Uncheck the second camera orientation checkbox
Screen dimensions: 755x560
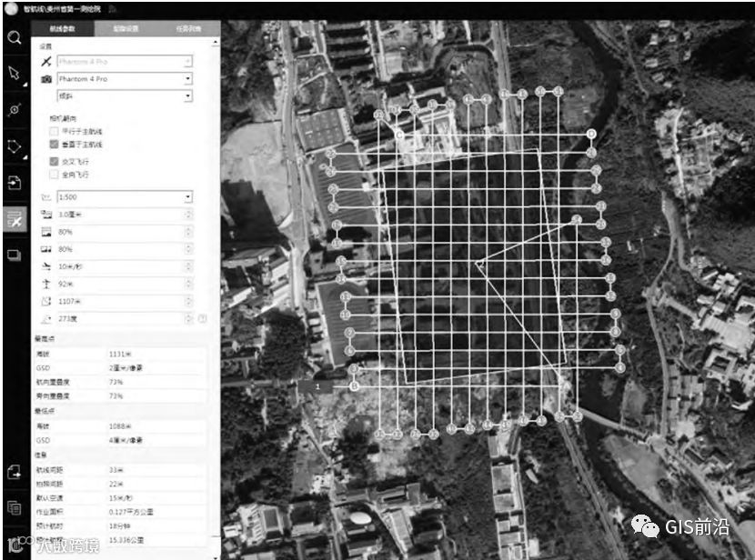[54, 144]
